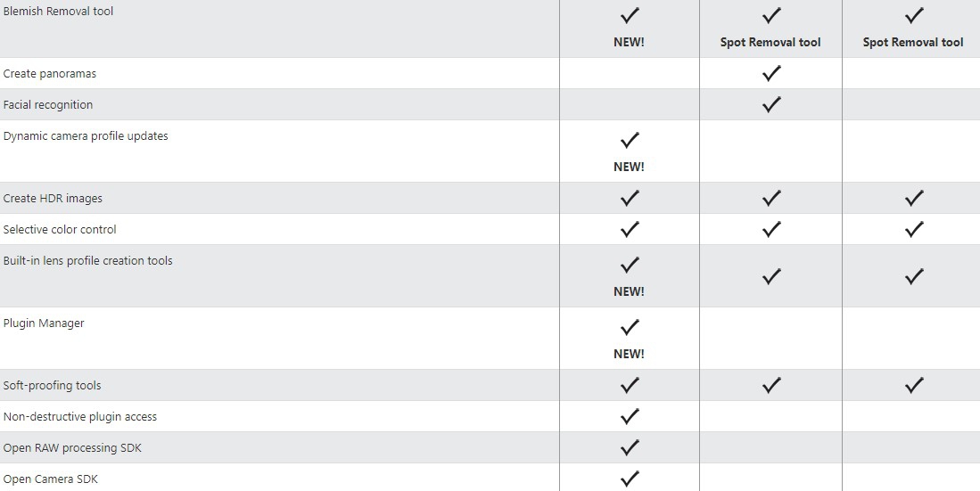Click the Blemish Removal tool row label

58,12
